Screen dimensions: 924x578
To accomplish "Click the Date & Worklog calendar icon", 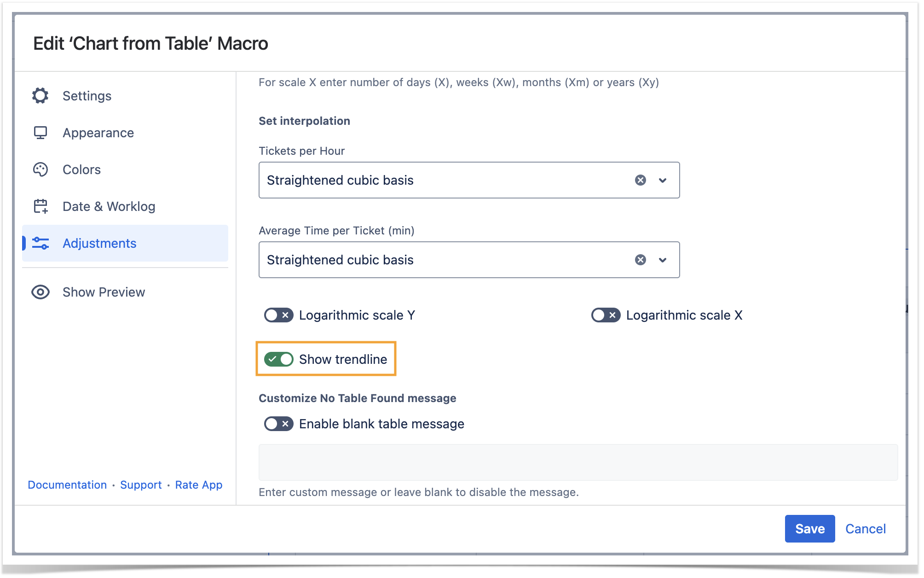I will [40, 206].
